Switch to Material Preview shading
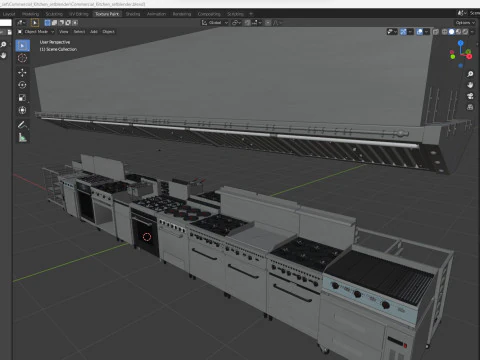The width and height of the screenshot is (480, 360). click(x=458, y=32)
